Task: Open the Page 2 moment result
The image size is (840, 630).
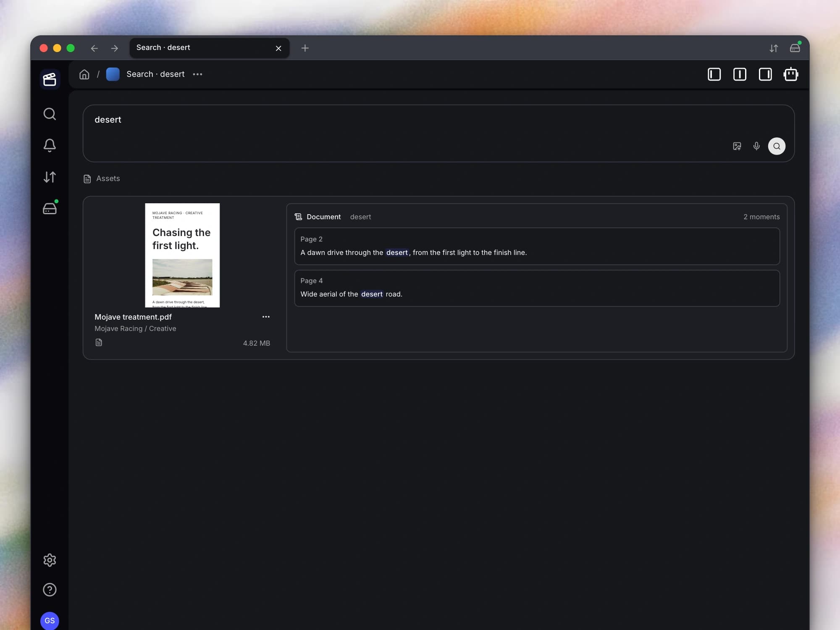Action: pyautogui.click(x=537, y=246)
